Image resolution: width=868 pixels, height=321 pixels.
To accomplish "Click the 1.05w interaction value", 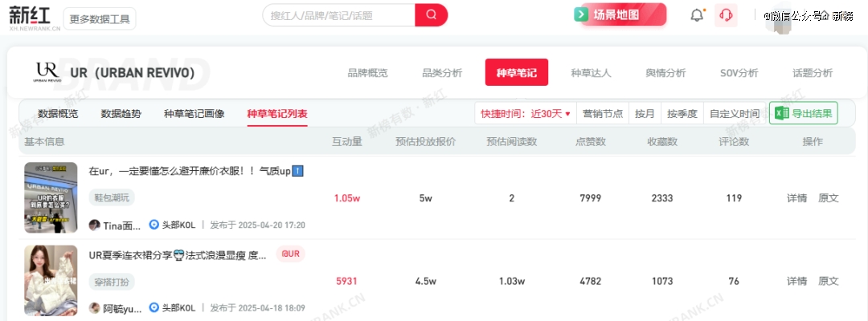I will click(347, 199).
